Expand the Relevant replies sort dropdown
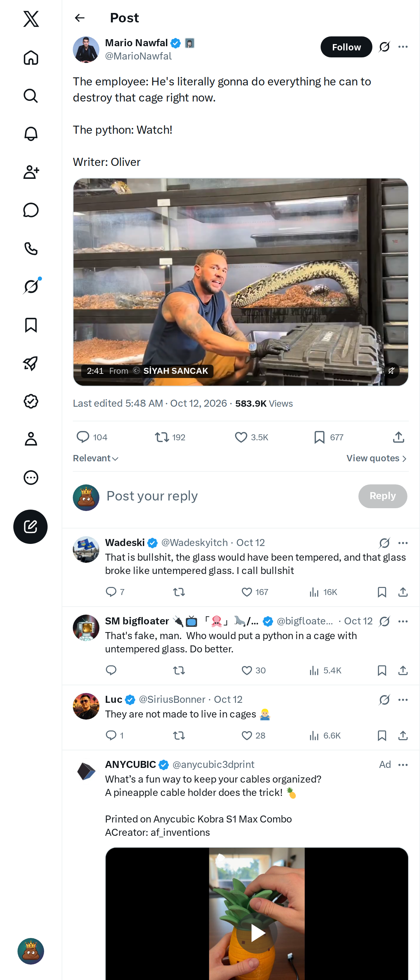420x980 pixels. (96, 458)
